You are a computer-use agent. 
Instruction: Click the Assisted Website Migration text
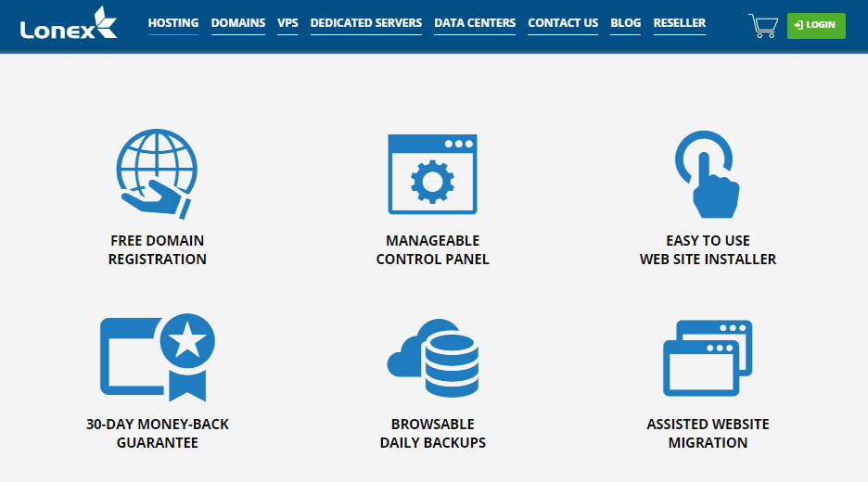(708, 433)
